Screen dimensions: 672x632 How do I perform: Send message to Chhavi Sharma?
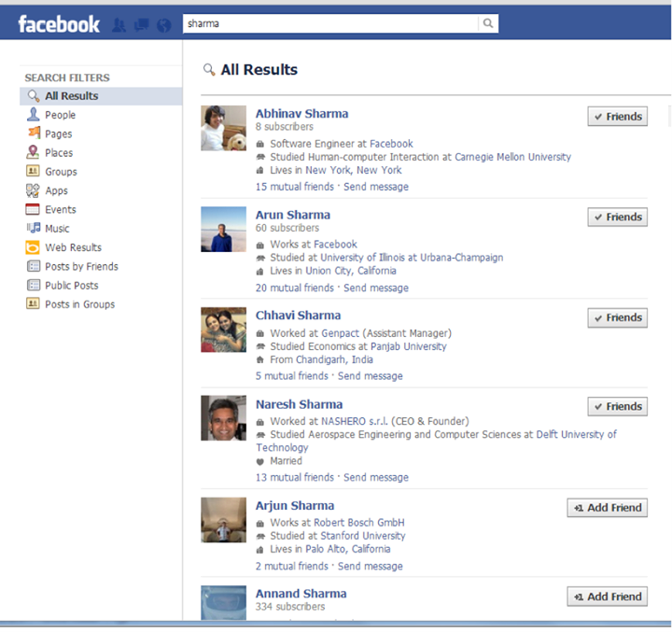click(x=371, y=376)
